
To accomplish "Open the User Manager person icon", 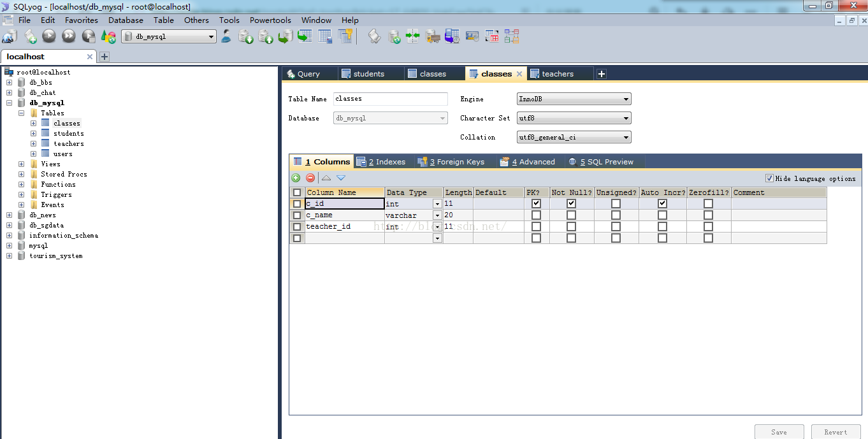I will tap(226, 36).
